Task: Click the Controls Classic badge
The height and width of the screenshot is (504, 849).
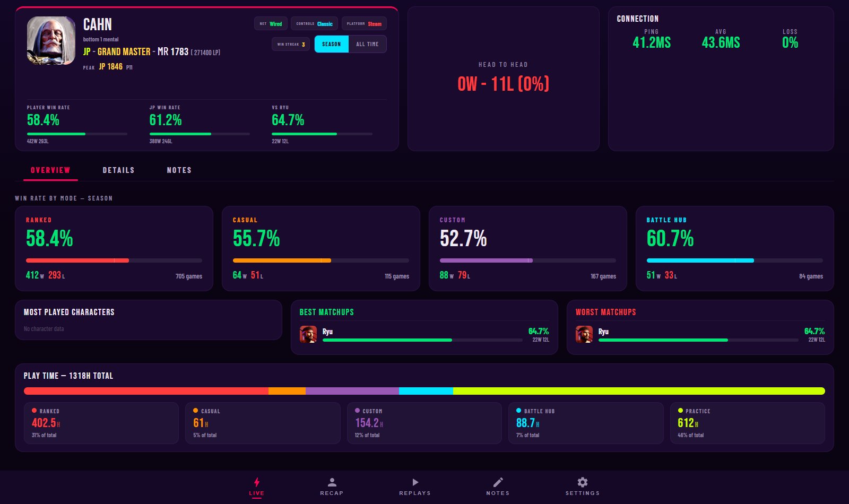Action: coord(314,24)
